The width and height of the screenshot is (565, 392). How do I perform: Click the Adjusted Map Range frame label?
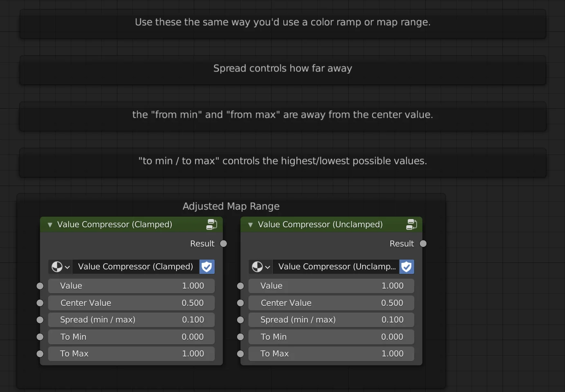[231, 206]
